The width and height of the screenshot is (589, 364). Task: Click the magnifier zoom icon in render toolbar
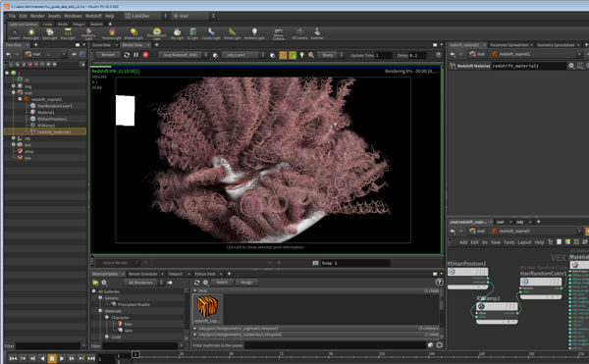(x=311, y=55)
